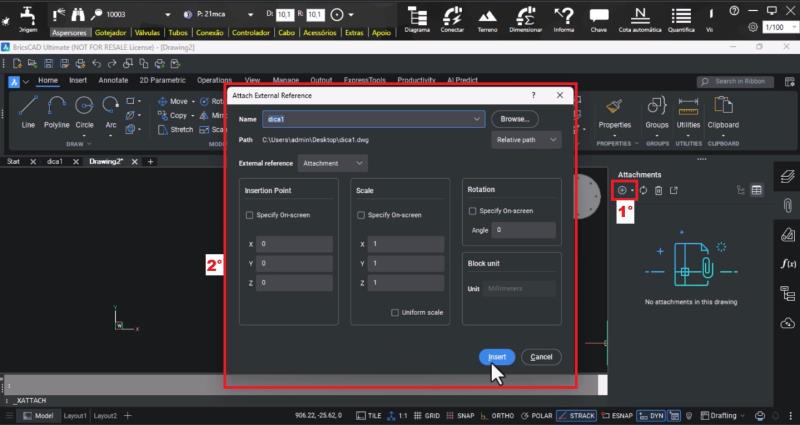Check the Uniform scale checkbox
Viewport: 800px width, 425px height.
pos(396,313)
